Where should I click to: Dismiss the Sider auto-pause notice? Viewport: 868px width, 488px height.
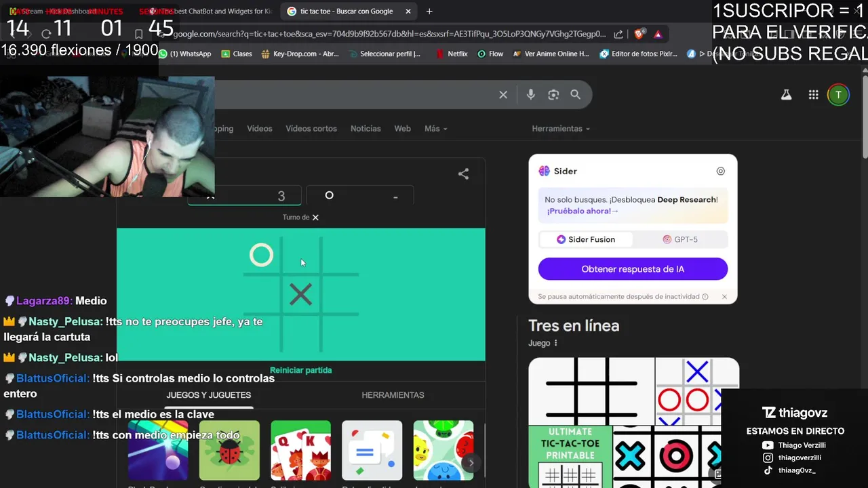pos(724,297)
